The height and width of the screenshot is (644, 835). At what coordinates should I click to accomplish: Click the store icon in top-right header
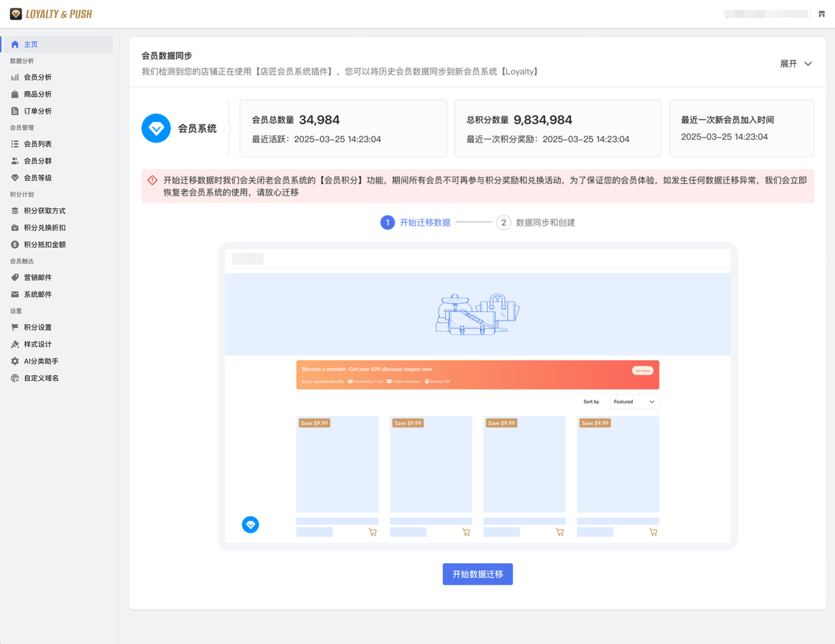pyautogui.click(x=821, y=14)
